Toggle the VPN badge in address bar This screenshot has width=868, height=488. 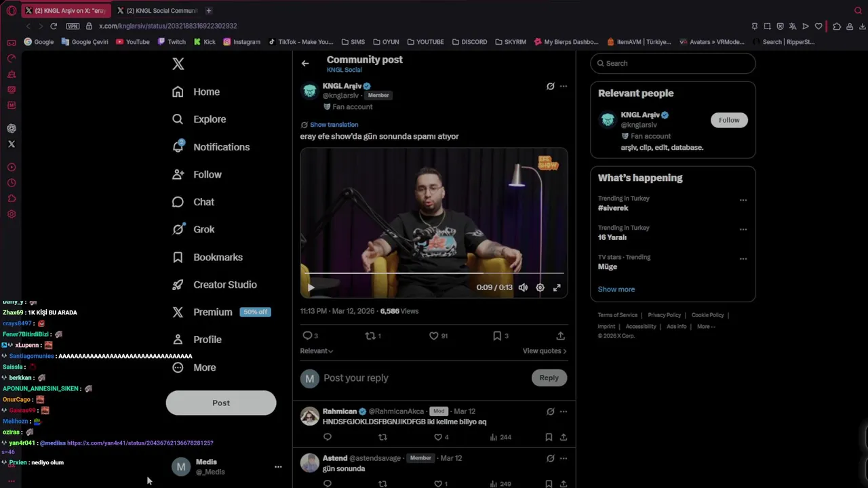(73, 26)
